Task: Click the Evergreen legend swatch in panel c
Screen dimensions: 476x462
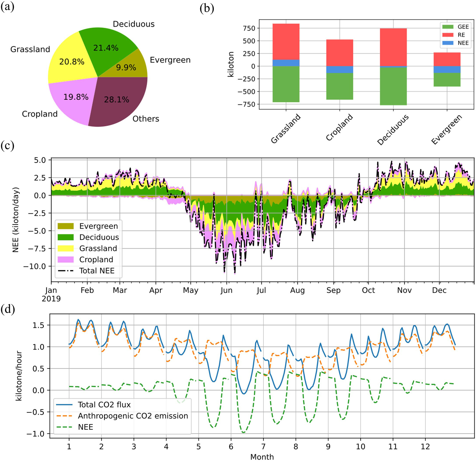Action: [x=65, y=226]
